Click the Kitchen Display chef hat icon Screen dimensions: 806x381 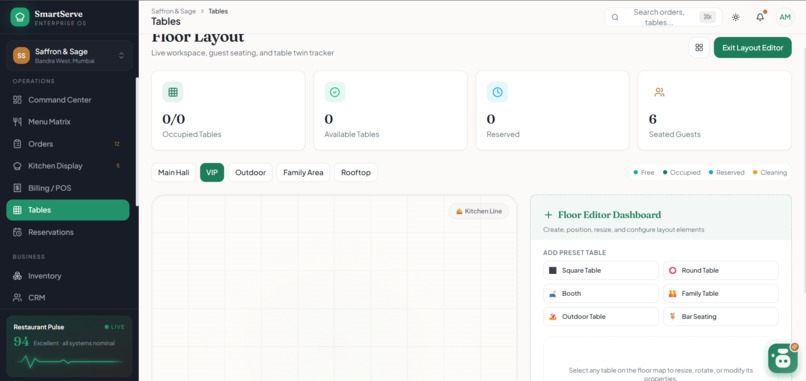coord(17,166)
